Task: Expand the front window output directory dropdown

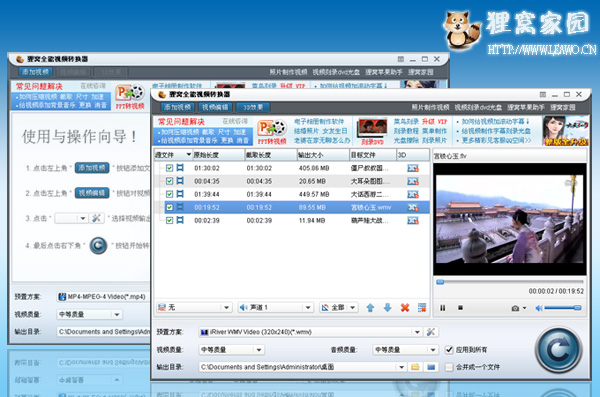Action: coord(401,367)
